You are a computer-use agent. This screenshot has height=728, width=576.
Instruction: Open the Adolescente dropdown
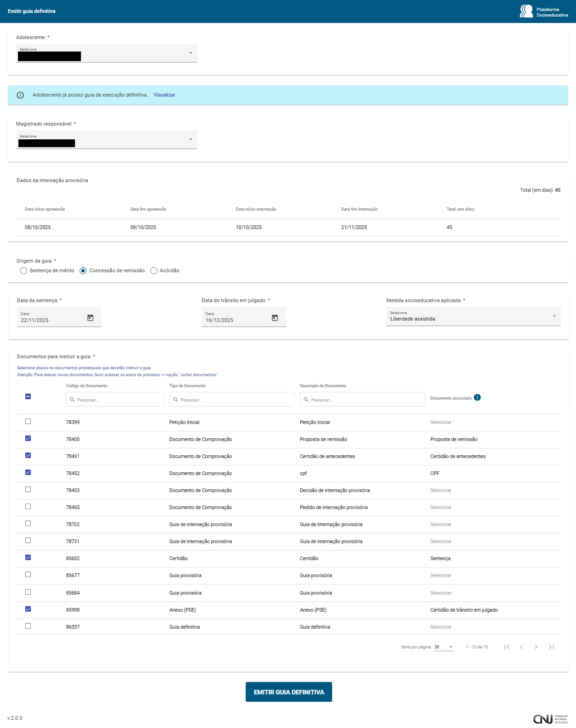click(107, 53)
